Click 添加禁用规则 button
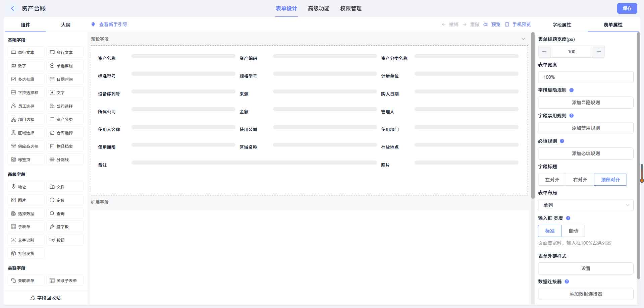 (x=586, y=128)
